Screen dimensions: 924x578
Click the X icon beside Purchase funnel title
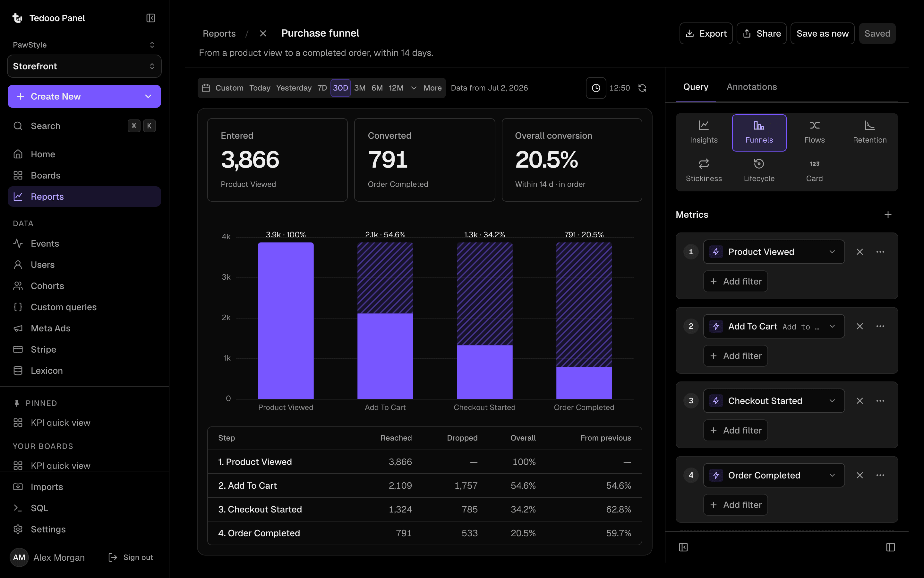point(263,34)
